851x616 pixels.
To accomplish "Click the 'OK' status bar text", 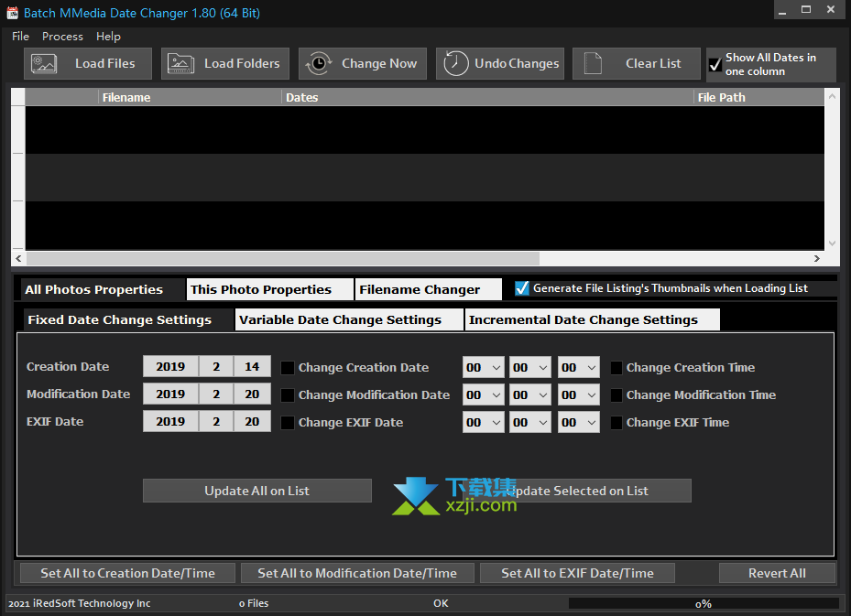I will click(441, 603).
